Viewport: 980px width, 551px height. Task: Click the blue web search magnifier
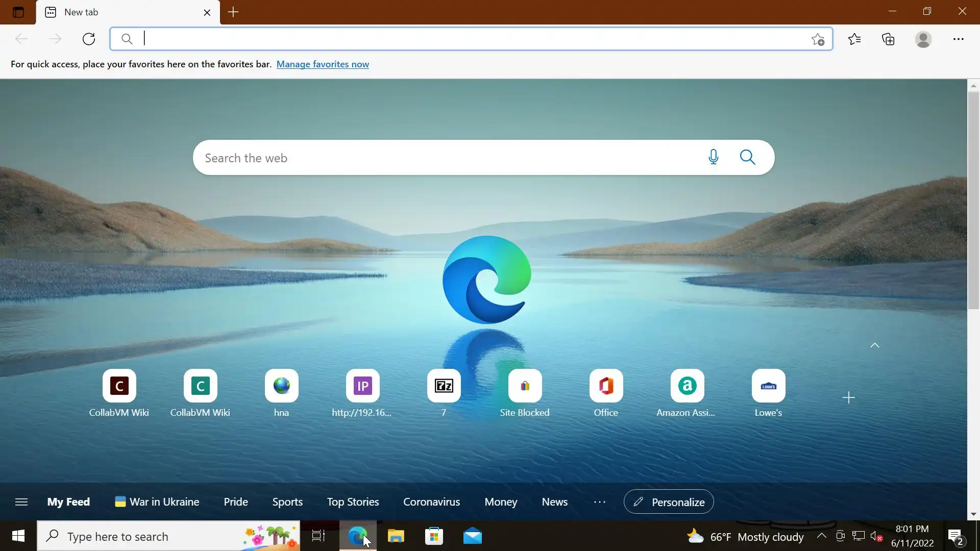(x=748, y=157)
